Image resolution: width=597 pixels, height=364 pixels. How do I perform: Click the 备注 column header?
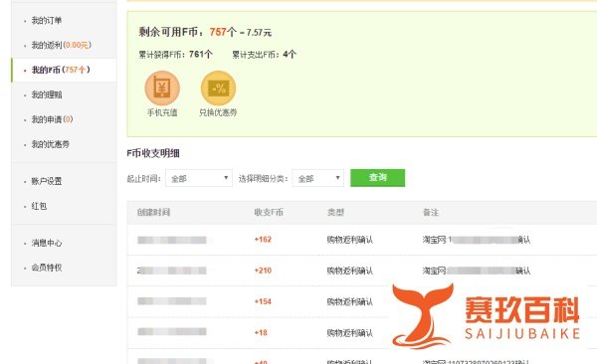431,213
